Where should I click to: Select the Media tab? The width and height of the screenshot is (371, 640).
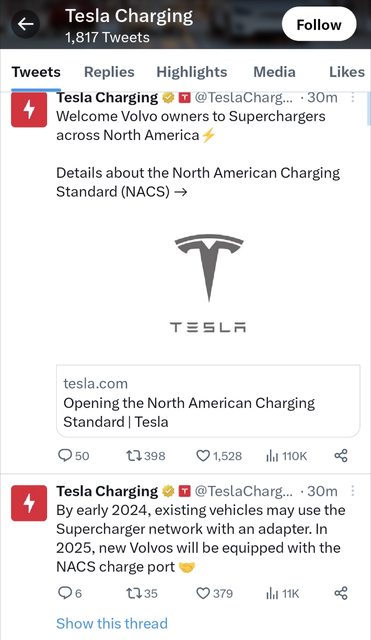(x=274, y=72)
